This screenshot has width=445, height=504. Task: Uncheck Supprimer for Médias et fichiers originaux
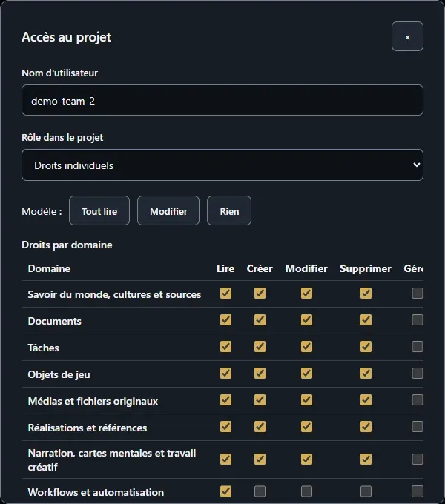(366, 399)
